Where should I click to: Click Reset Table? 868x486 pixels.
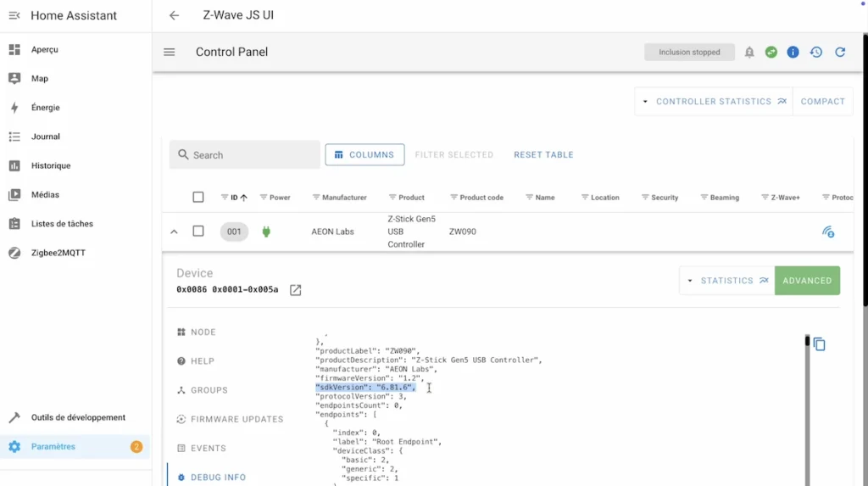click(543, 154)
